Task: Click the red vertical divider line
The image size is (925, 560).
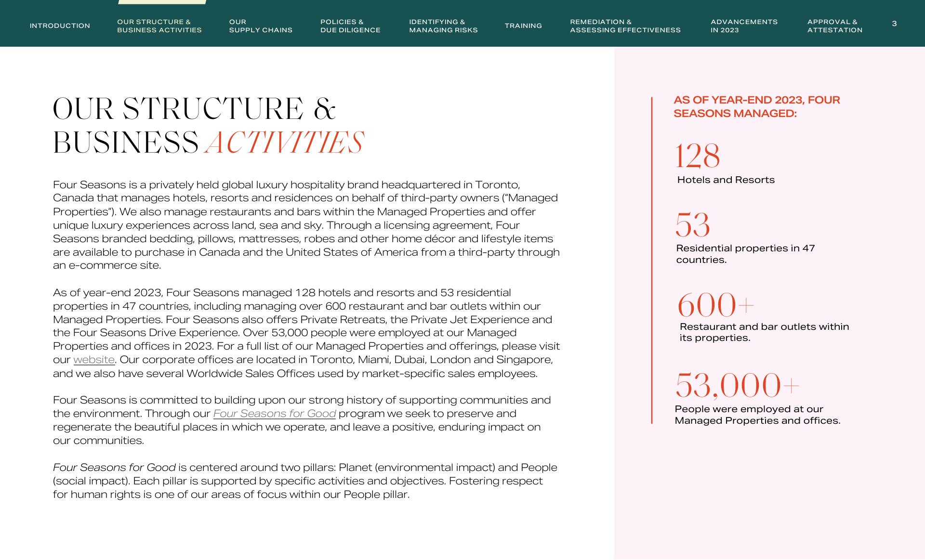Action: coord(652,260)
